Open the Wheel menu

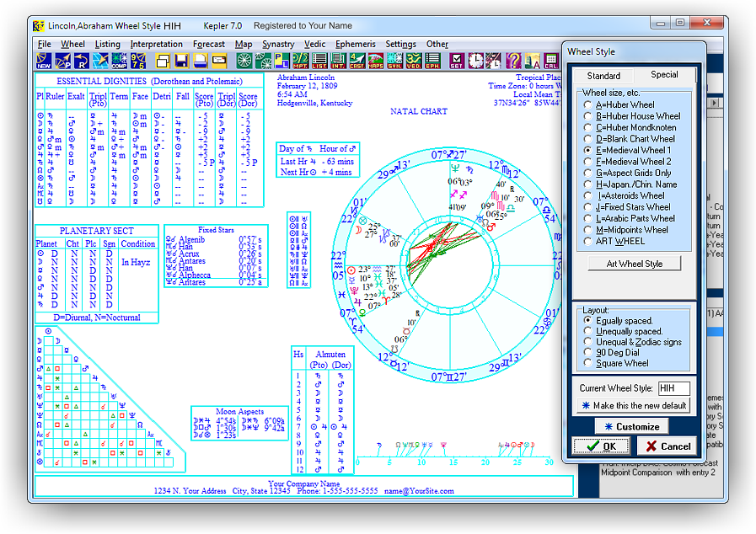pyautogui.click(x=72, y=44)
